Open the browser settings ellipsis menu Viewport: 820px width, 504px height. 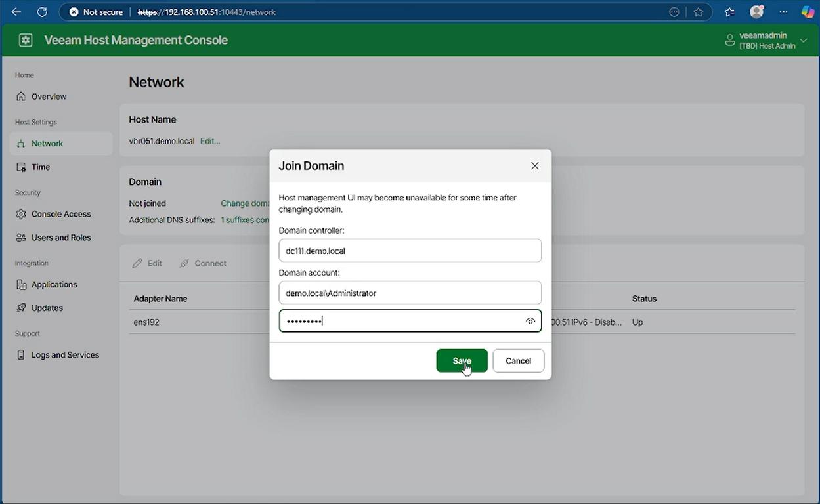coord(783,12)
